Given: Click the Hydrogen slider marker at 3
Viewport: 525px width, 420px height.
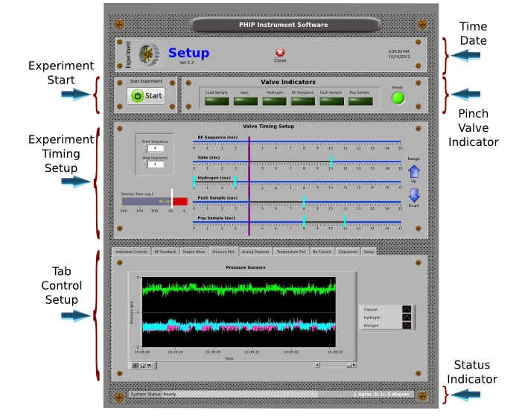Looking at the screenshot, I should pos(235,181).
